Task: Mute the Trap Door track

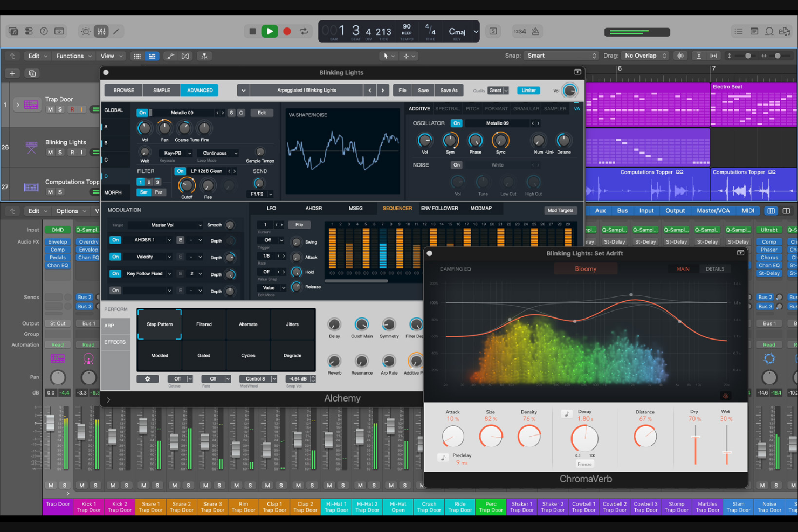Action: click(x=51, y=109)
